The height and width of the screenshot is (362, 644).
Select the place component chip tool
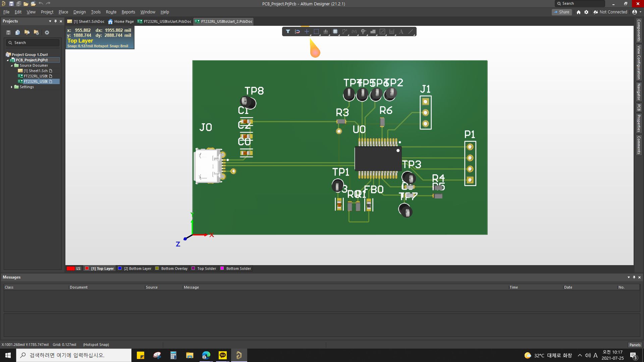pos(335,32)
